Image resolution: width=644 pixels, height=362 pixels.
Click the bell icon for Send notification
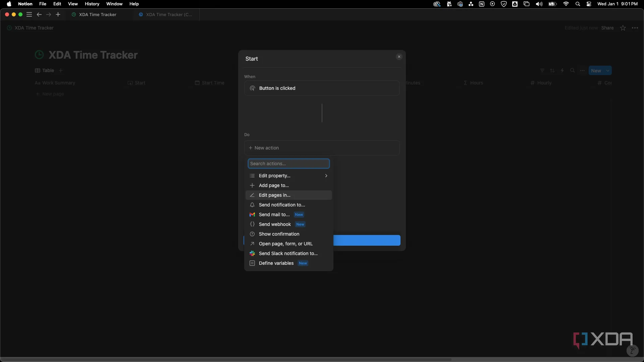pyautogui.click(x=252, y=205)
